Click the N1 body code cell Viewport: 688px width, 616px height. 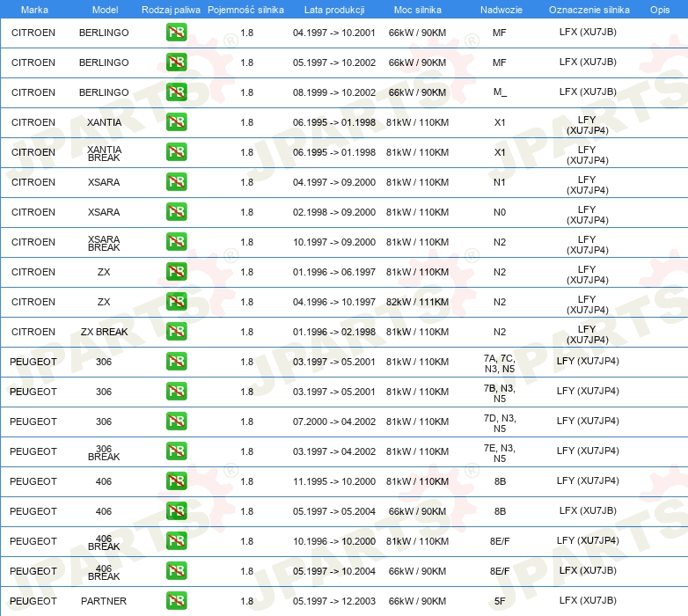coord(500,182)
